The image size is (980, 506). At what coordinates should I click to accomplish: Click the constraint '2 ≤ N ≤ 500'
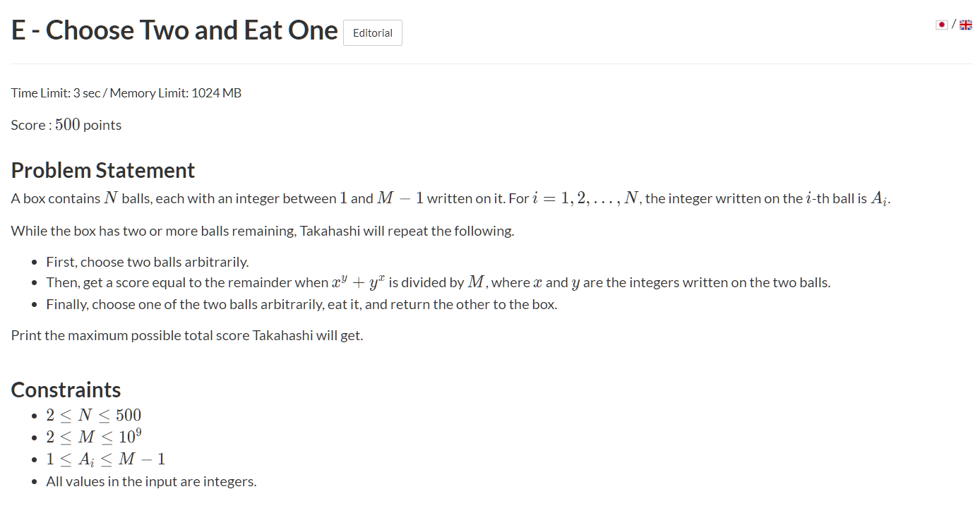pyautogui.click(x=94, y=415)
